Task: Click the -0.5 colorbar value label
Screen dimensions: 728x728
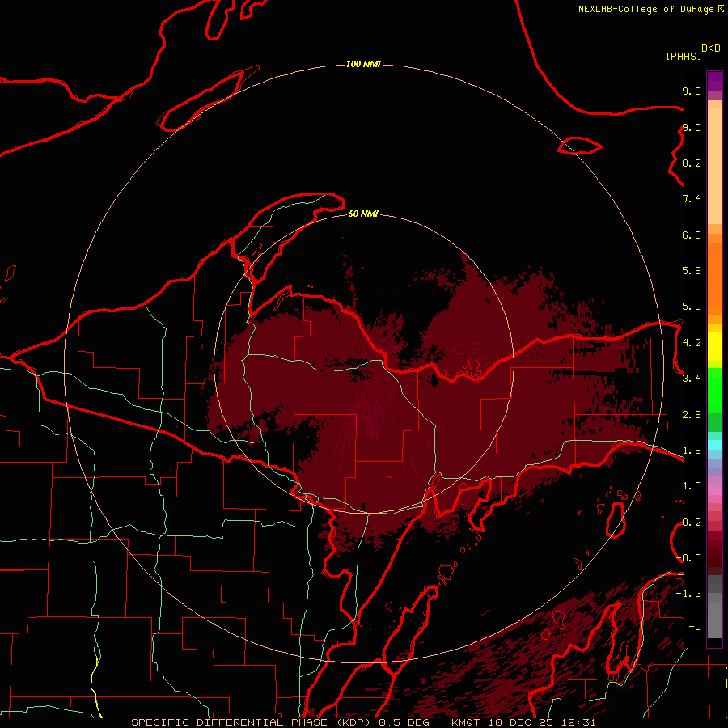Action: point(689,558)
